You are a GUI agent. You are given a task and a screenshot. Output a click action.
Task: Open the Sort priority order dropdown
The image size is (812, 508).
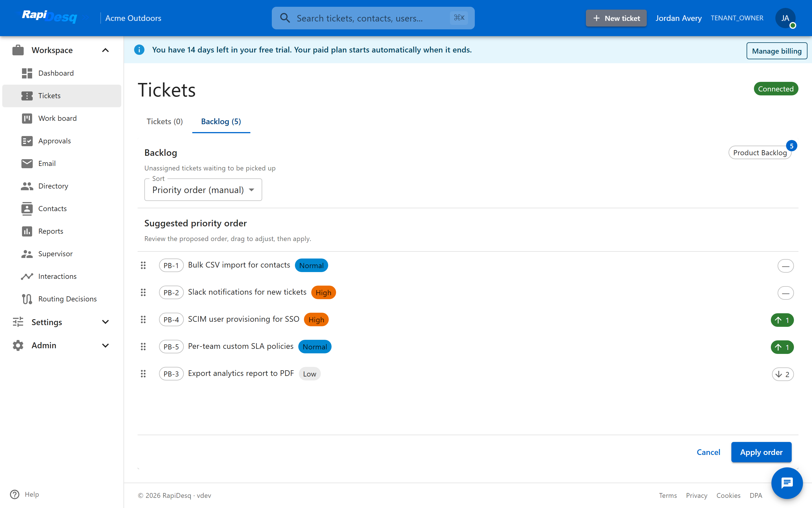[x=203, y=190]
